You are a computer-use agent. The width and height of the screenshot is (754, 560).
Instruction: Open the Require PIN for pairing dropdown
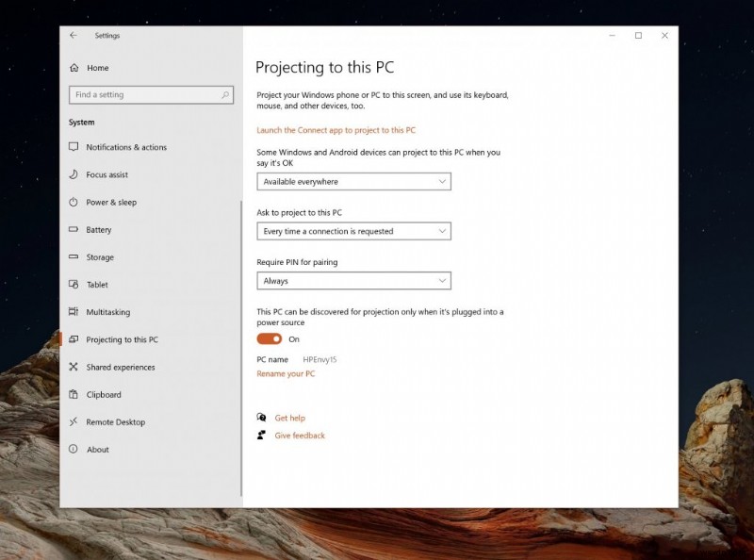tap(353, 280)
